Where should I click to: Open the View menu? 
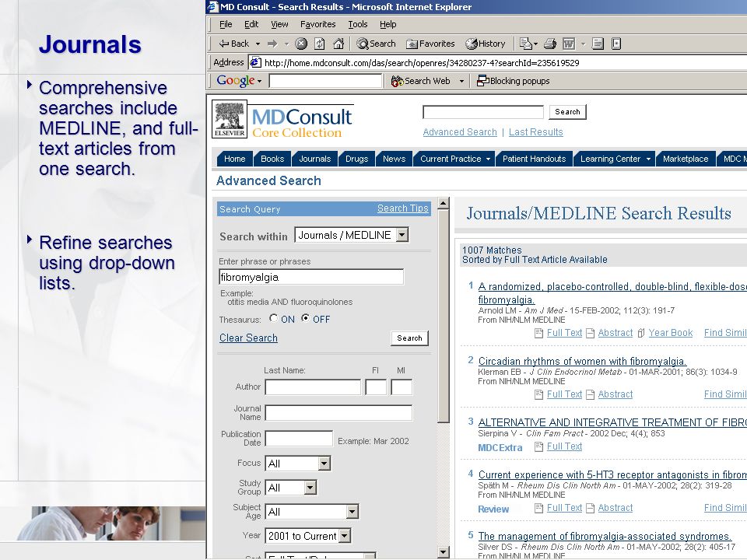[x=279, y=24]
